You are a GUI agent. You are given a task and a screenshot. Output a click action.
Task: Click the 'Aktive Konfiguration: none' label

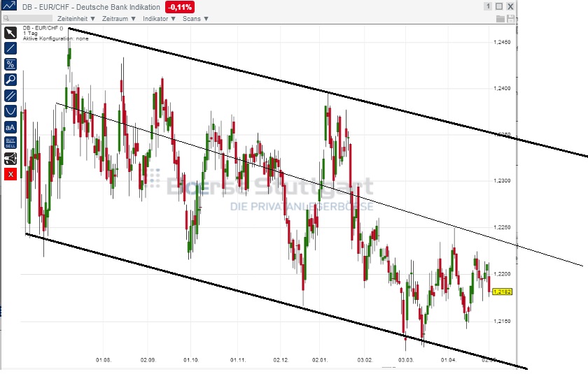pos(55,38)
